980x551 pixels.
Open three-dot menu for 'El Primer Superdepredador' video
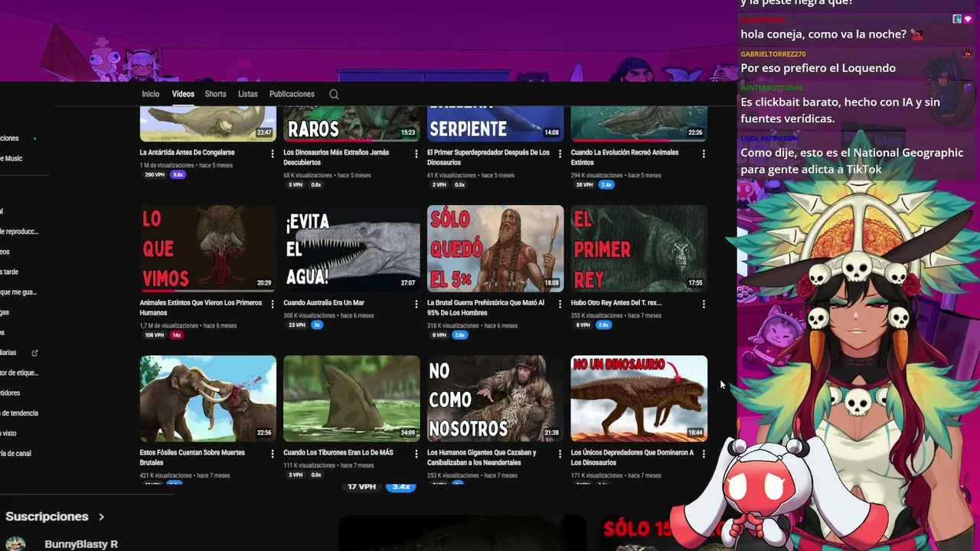point(560,154)
